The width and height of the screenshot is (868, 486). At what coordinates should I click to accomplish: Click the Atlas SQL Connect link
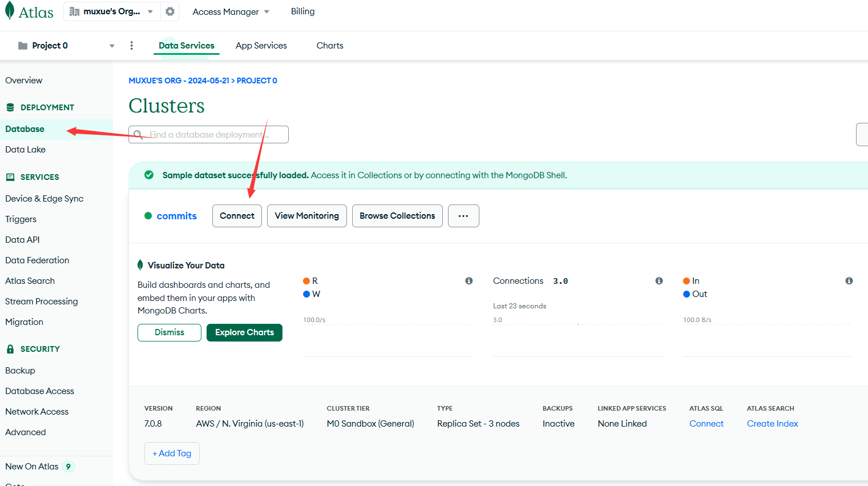[x=706, y=424]
